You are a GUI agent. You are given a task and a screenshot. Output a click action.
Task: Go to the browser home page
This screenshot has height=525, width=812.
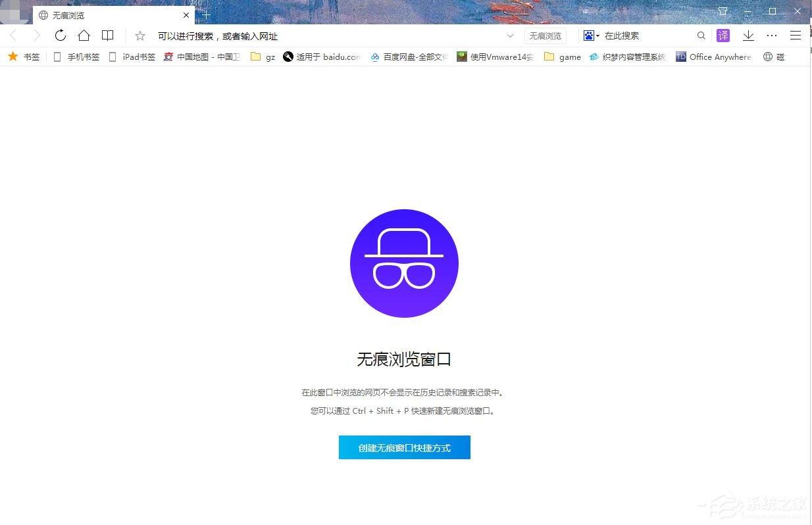click(84, 36)
